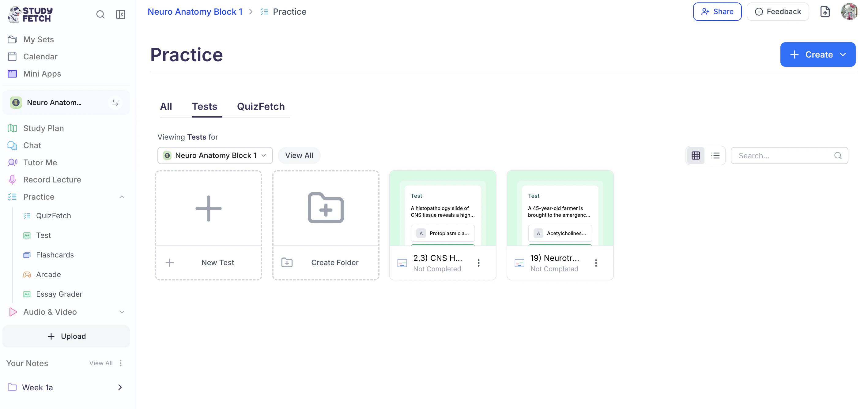Click the search icon in sidebar header

100,14
